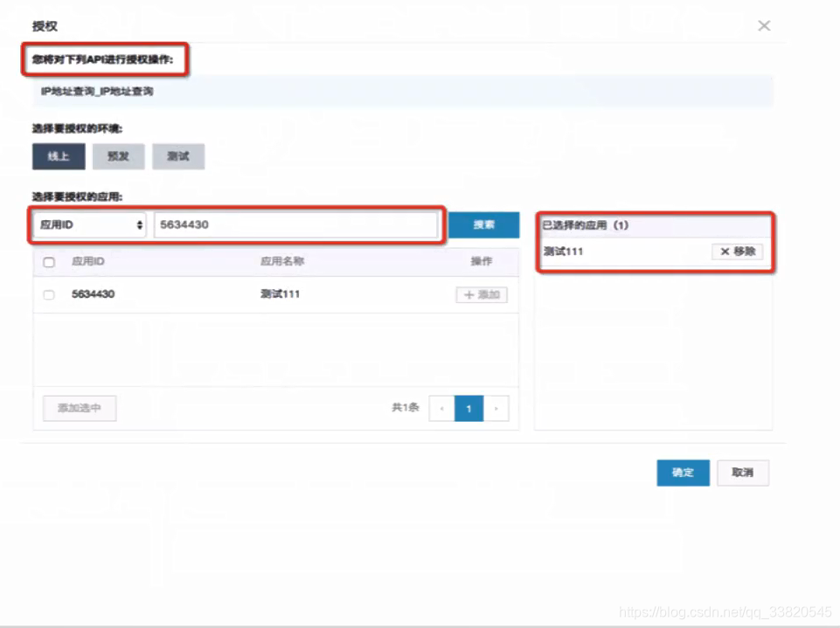Open the 应用ID search type dropdown
Viewport: 840px width, 628px height.
click(89, 224)
